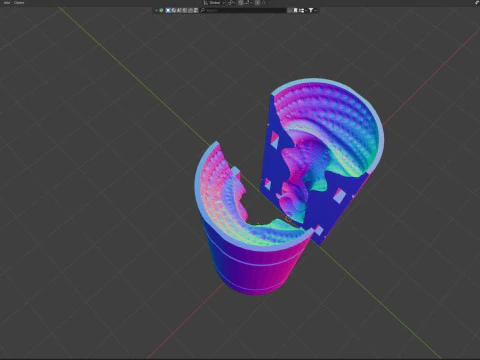Toggle proportional editing
The height and width of the screenshot is (360, 480).
click(x=257, y=3)
